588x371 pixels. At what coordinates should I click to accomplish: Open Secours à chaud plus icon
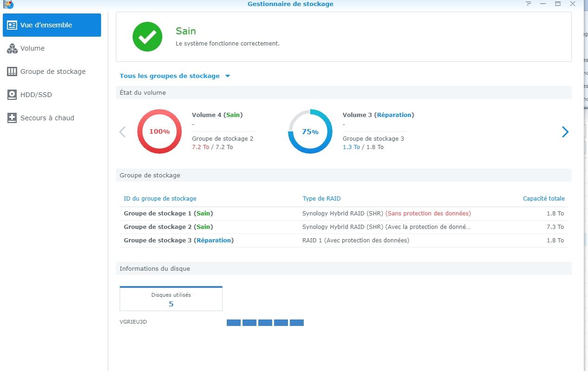point(12,118)
